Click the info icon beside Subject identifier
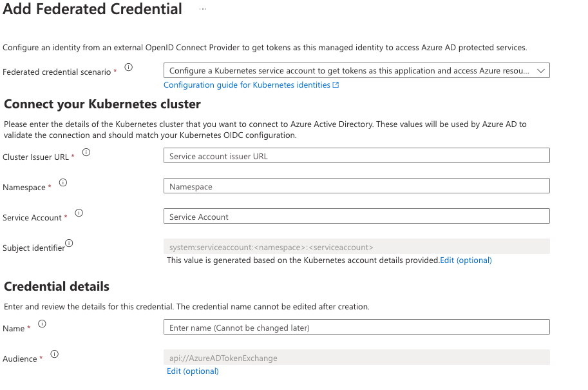The width and height of the screenshot is (588, 390). tap(70, 242)
